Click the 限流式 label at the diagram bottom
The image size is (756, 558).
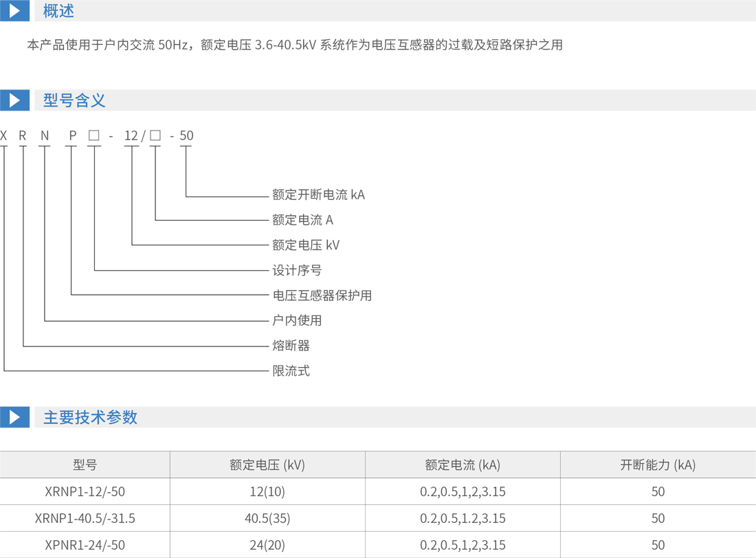point(291,371)
